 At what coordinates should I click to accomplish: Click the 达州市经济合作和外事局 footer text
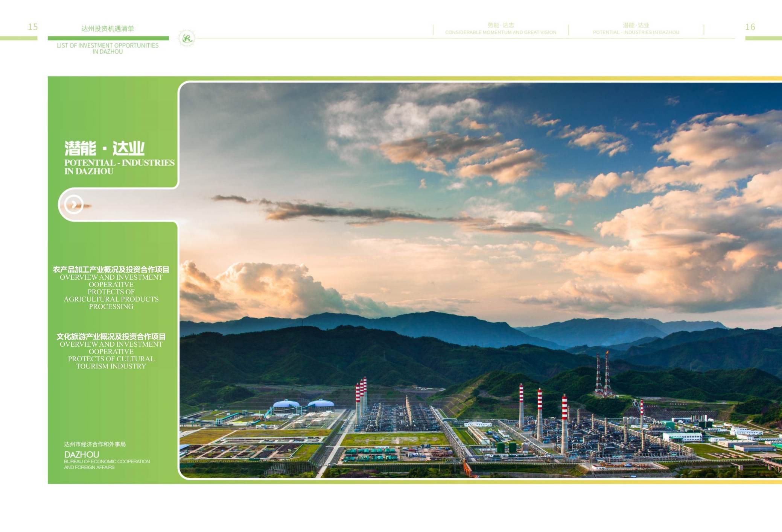click(95, 444)
